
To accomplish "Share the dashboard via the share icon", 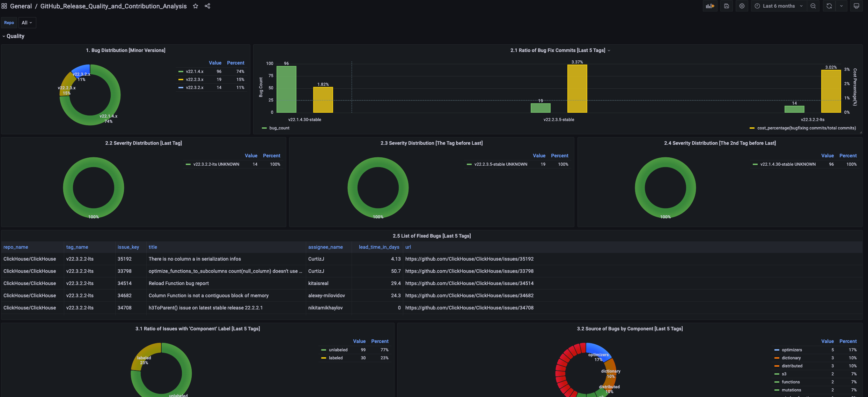I will click(x=207, y=6).
